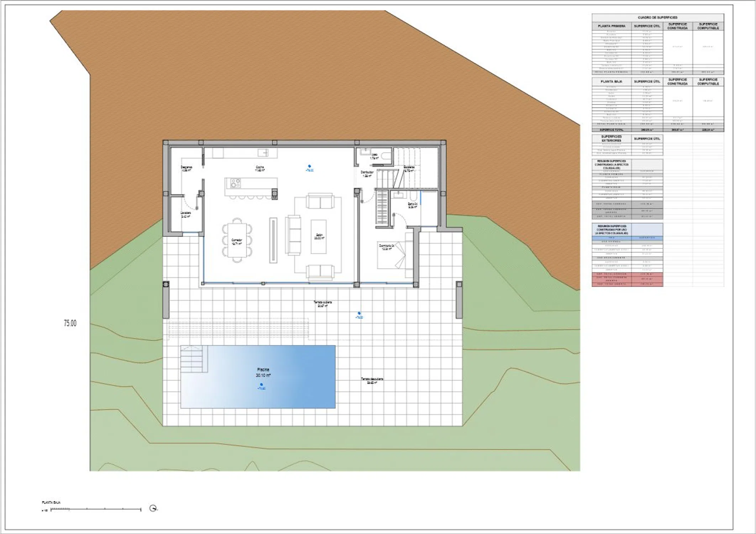Click the kitchen sink symbol
The image size is (756, 534).
click(x=263, y=153)
